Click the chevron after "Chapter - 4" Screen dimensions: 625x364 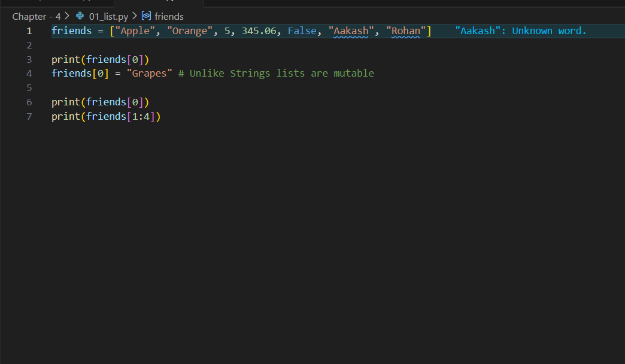67,16
